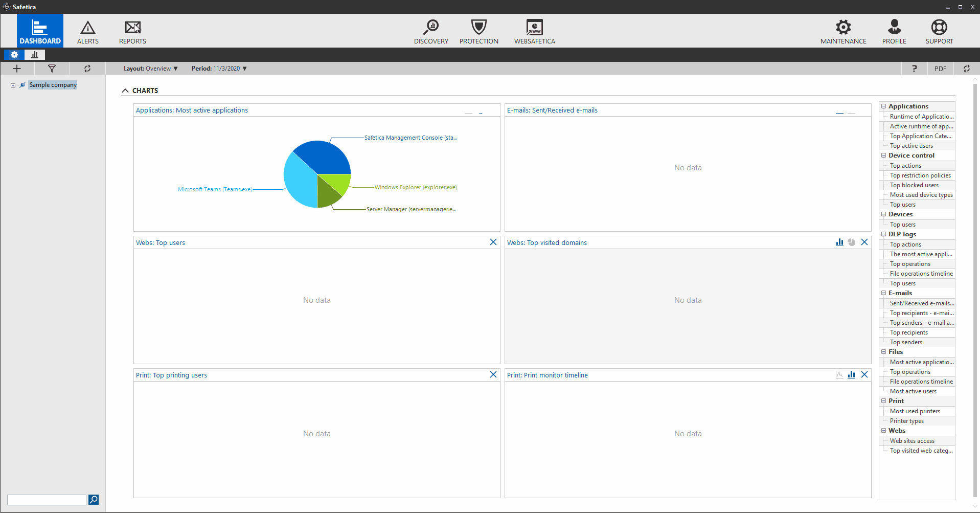Click the search field below user tree
980x513 pixels.
click(47, 500)
